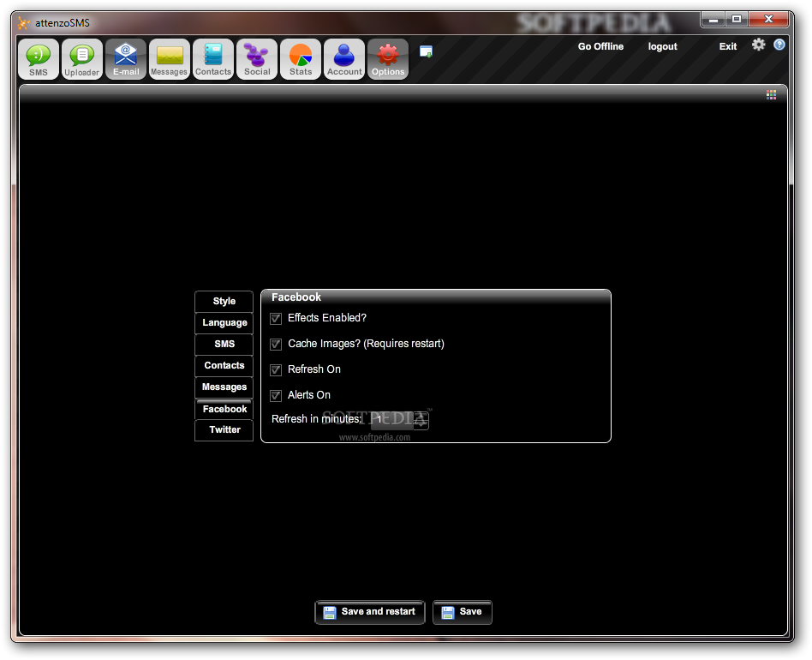The width and height of the screenshot is (812, 660).
Task: Open the Social section
Action: click(x=257, y=59)
